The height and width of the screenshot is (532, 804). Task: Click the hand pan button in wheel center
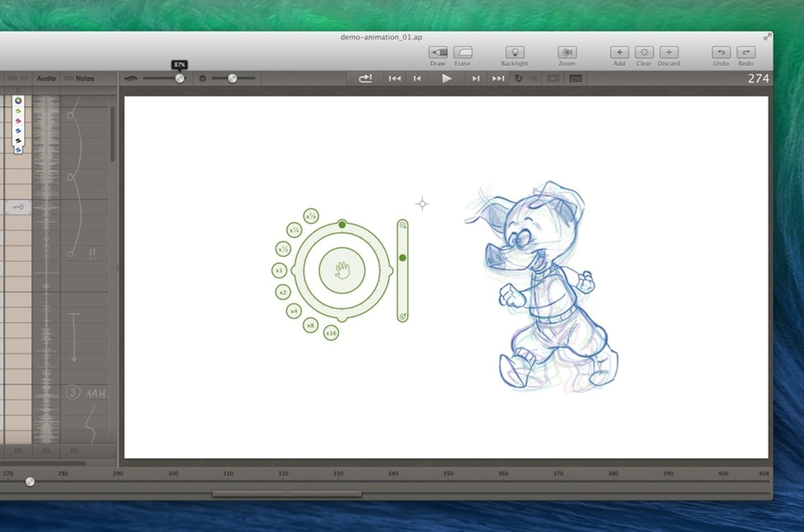pos(342,270)
